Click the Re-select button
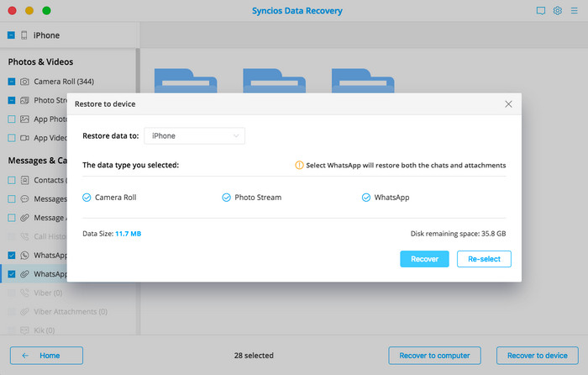The width and height of the screenshot is (588, 375). pyautogui.click(x=484, y=259)
